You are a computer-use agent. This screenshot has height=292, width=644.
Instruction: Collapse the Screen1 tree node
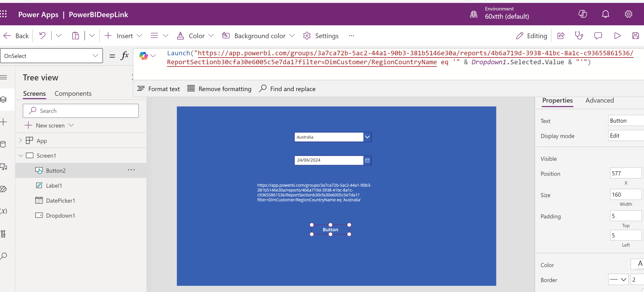[x=21, y=156]
